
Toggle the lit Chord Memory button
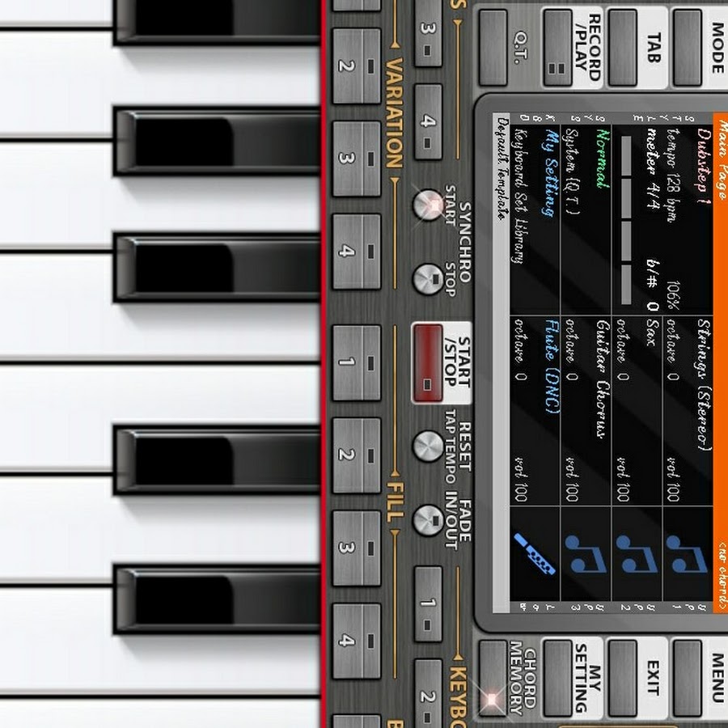click(493, 679)
